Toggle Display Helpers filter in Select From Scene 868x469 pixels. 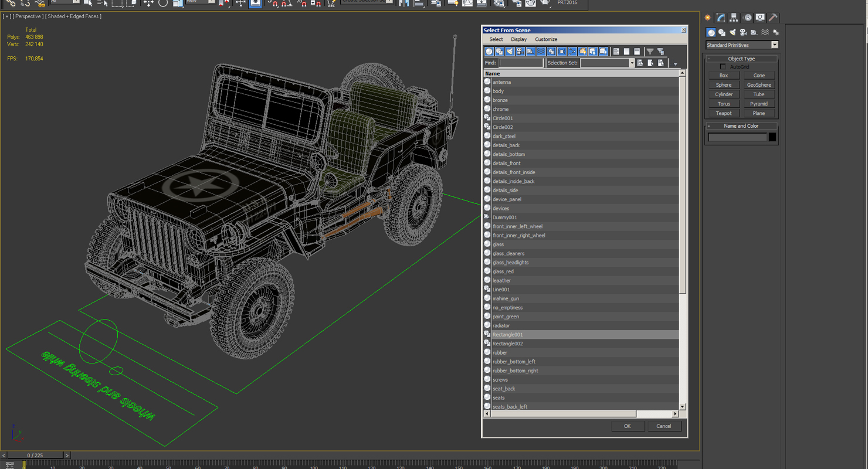coord(531,52)
